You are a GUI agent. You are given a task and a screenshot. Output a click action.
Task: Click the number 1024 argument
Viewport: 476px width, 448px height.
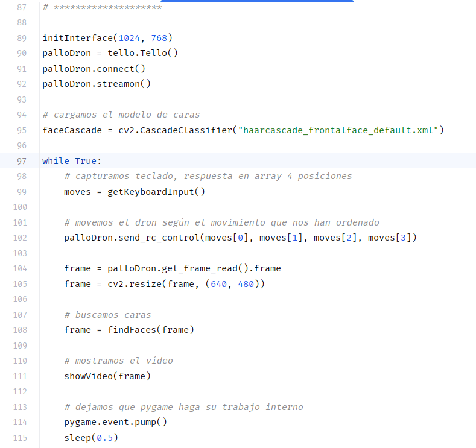[129, 38]
